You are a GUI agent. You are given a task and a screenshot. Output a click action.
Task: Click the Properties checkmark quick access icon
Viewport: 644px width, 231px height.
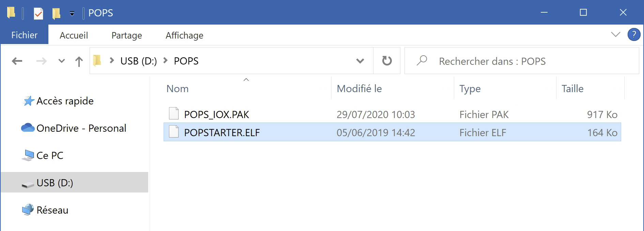pos(39,13)
